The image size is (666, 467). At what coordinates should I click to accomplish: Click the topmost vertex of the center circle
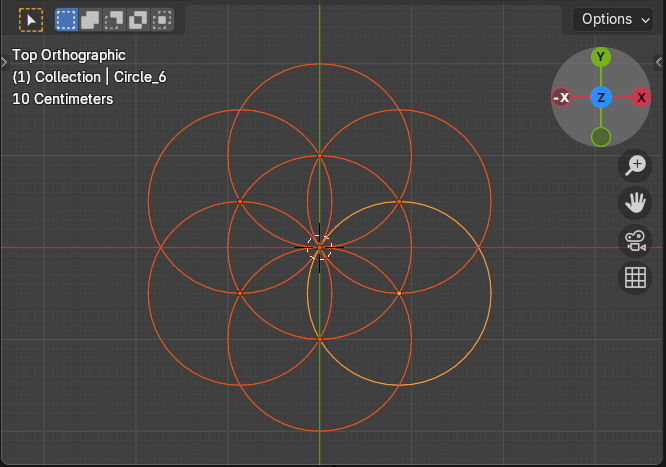[320, 156]
